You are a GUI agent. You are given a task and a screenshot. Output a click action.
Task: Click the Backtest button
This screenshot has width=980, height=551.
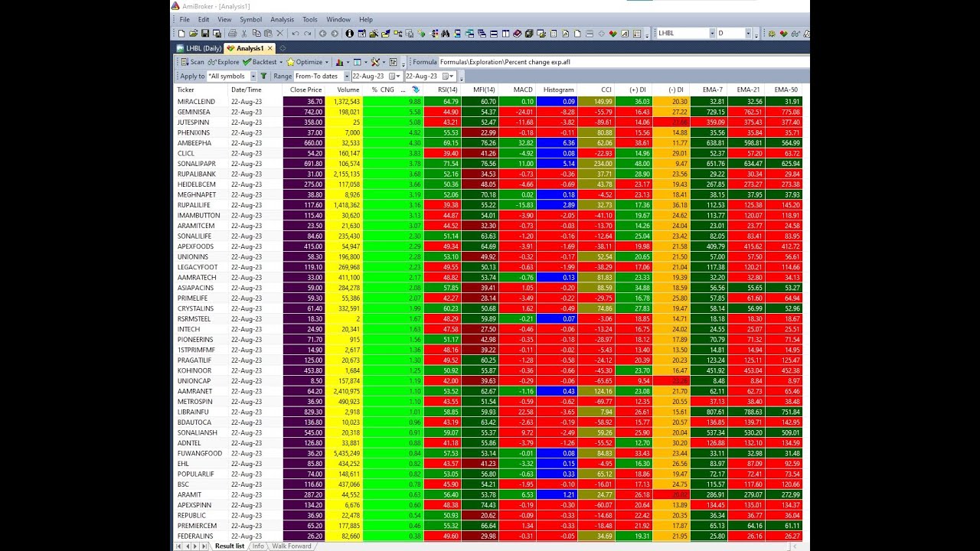[x=260, y=62]
